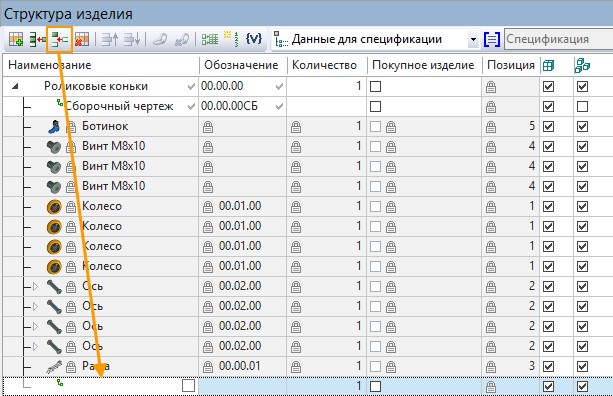Click the blue boot icon of Ботинок
Image resolution: width=613 pixels, height=396 pixels.
point(54,126)
